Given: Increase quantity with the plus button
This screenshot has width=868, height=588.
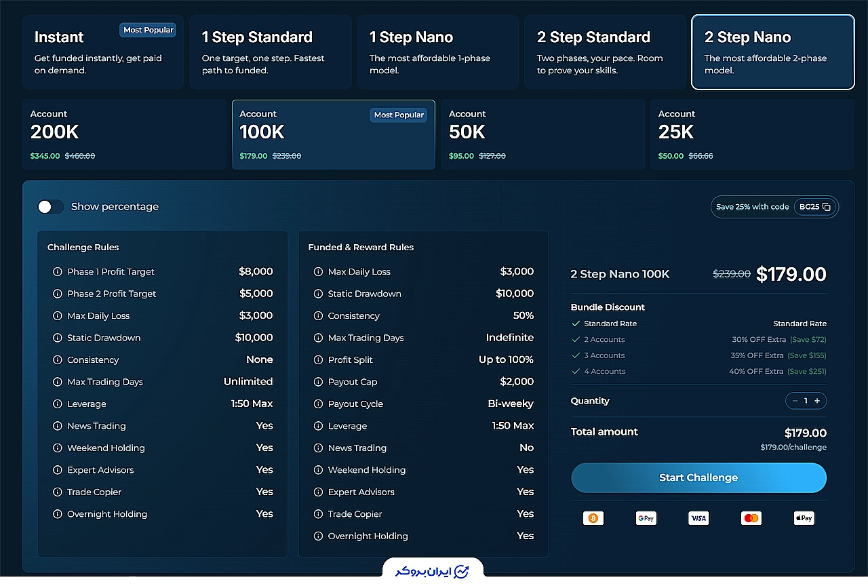Looking at the screenshot, I should tap(817, 401).
